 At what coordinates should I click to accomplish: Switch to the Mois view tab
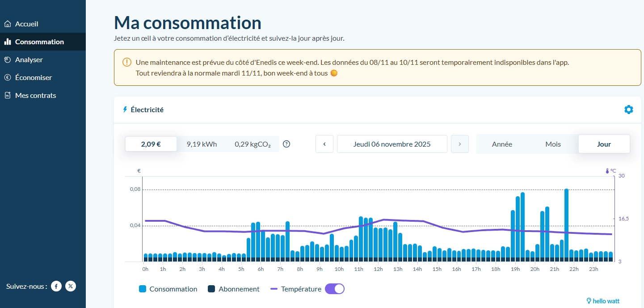point(553,144)
